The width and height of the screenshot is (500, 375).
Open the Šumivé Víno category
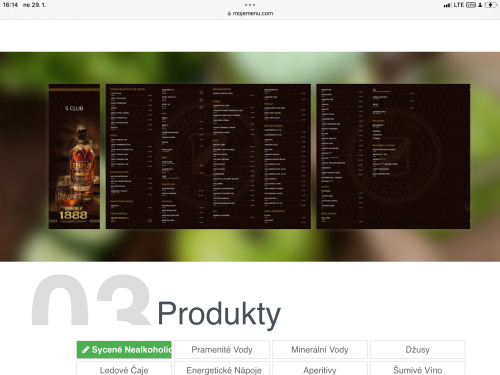(x=418, y=369)
